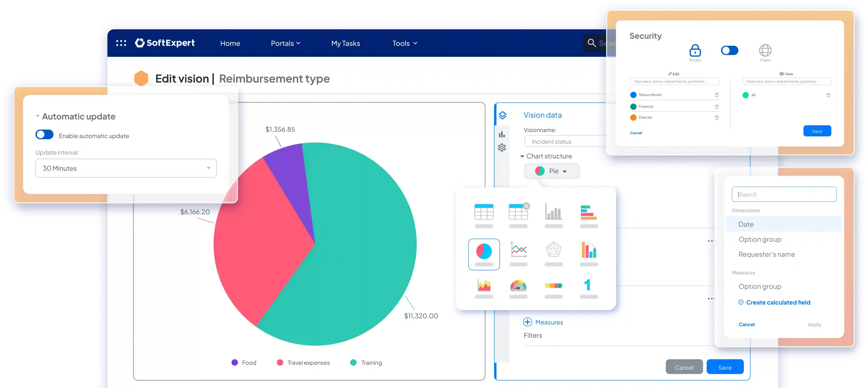Choose the bullet progress chart type

click(553, 285)
